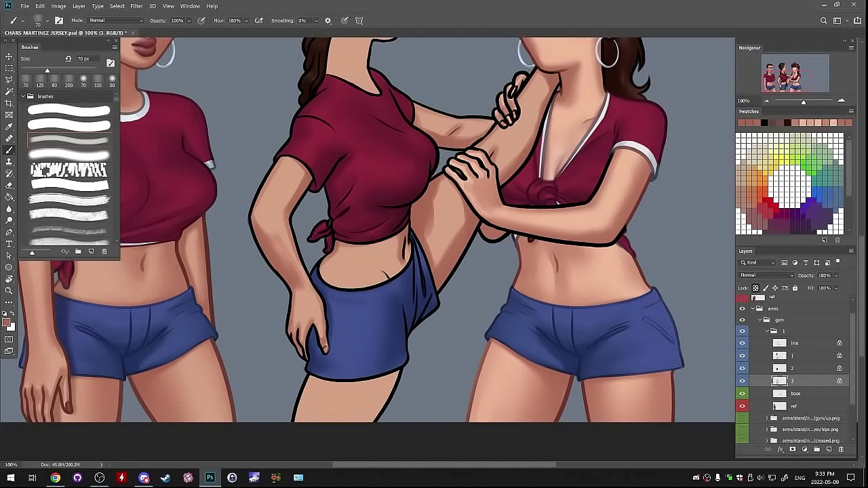868x488 pixels.
Task: Open the Image menu
Action: tap(58, 6)
